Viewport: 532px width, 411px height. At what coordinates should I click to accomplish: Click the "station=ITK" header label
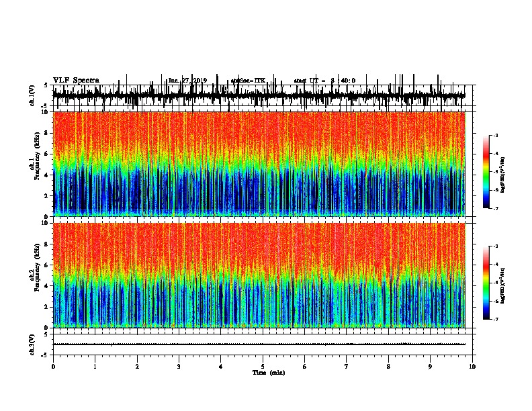pos(248,81)
